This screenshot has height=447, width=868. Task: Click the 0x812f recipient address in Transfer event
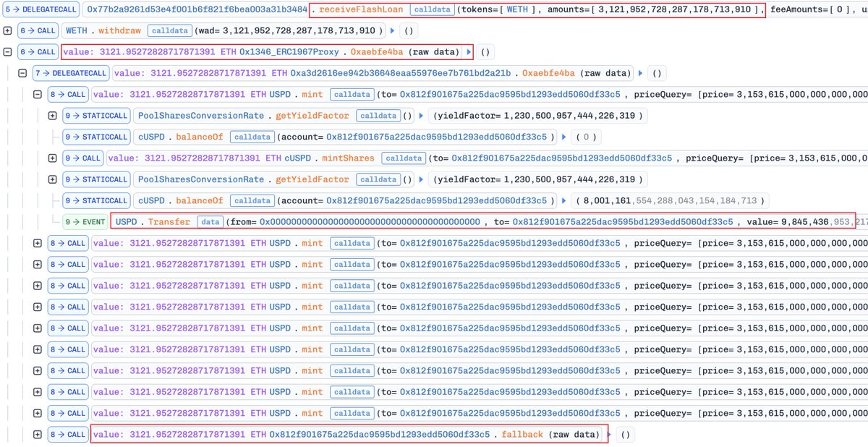[623, 222]
